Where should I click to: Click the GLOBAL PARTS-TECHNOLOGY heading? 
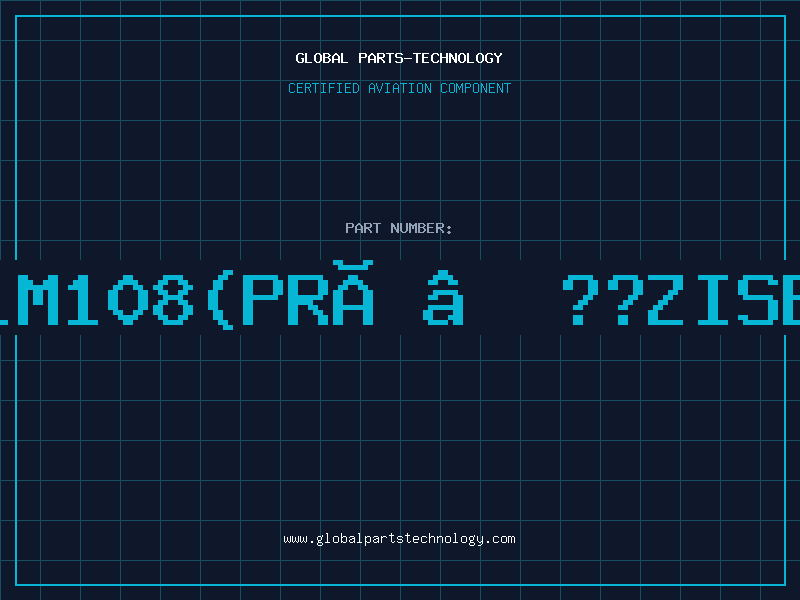pos(399,58)
